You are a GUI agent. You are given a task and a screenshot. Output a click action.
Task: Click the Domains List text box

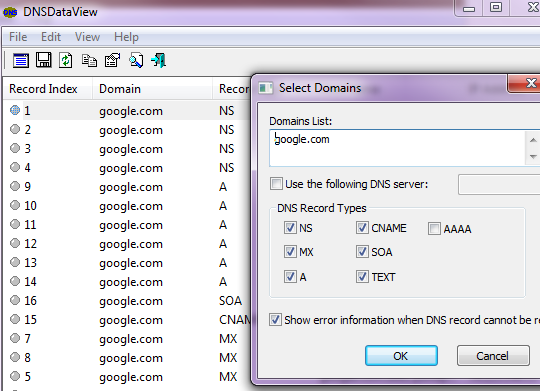tap(397, 148)
